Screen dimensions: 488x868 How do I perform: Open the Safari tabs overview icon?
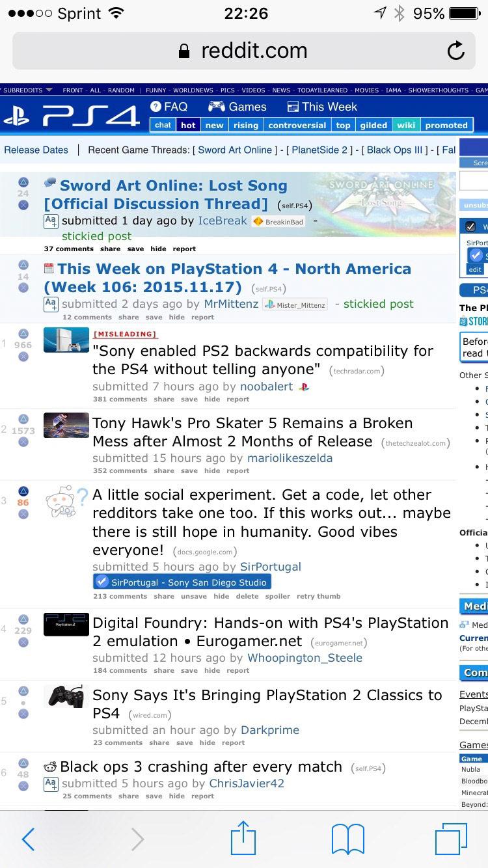pos(451,839)
